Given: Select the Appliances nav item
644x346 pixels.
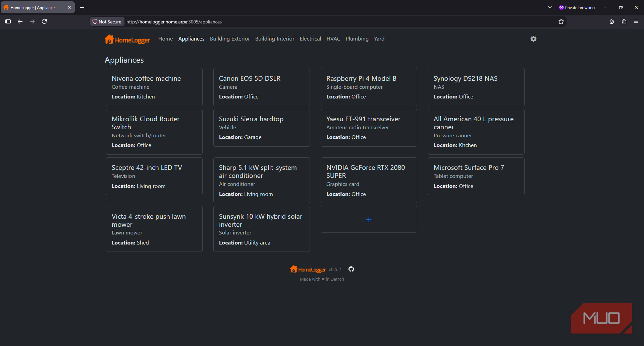Looking at the screenshot, I should (x=192, y=39).
